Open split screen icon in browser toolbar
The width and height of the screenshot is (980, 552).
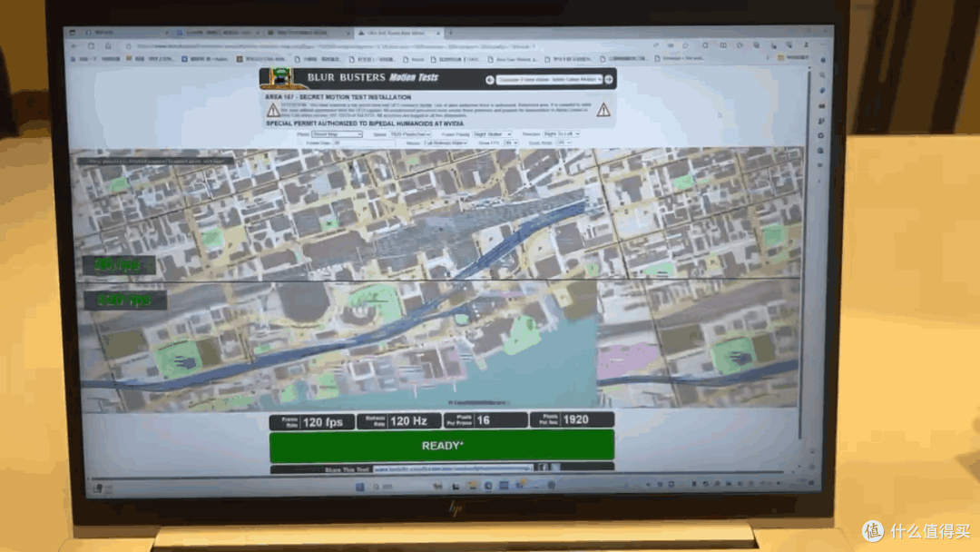[723, 45]
